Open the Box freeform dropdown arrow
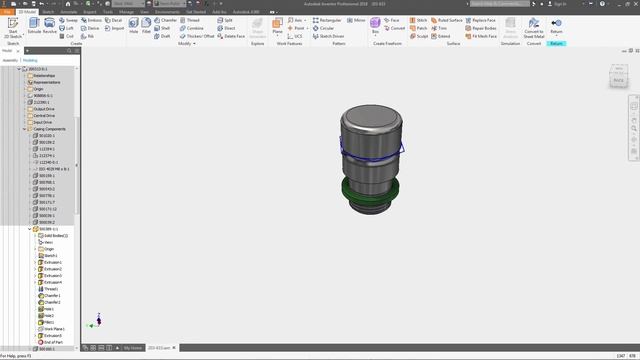 (375, 36)
